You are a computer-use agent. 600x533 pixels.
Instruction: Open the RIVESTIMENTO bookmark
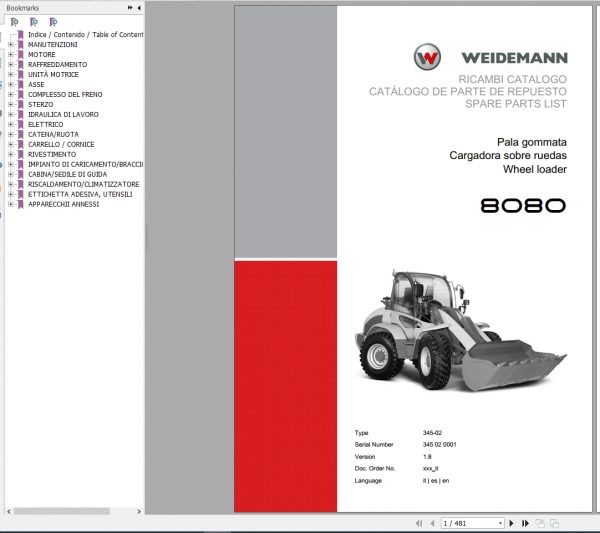click(52, 154)
